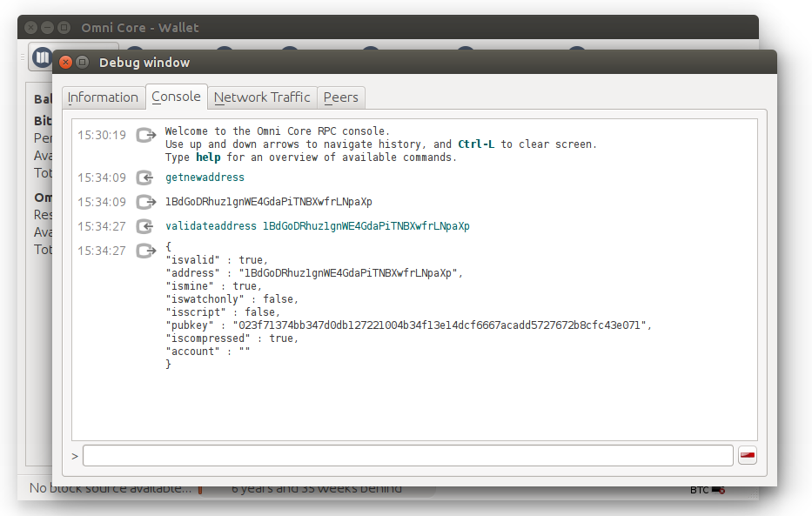Click the arrow icon next to validateaddress command
812x516 pixels.
click(145, 226)
